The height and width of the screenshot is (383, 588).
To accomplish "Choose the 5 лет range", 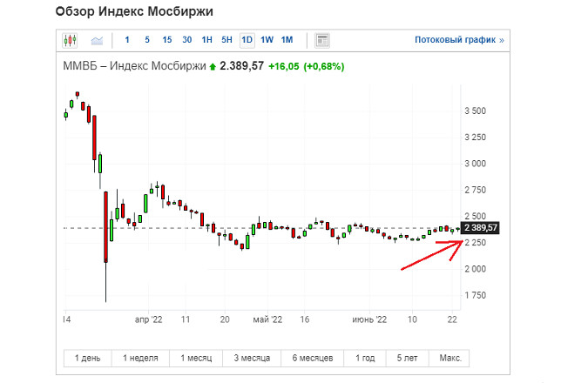I will [x=407, y=359].
